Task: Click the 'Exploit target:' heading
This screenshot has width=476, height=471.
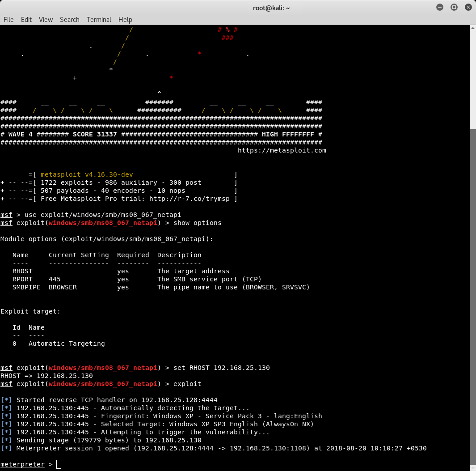Action: click(30, 311)
